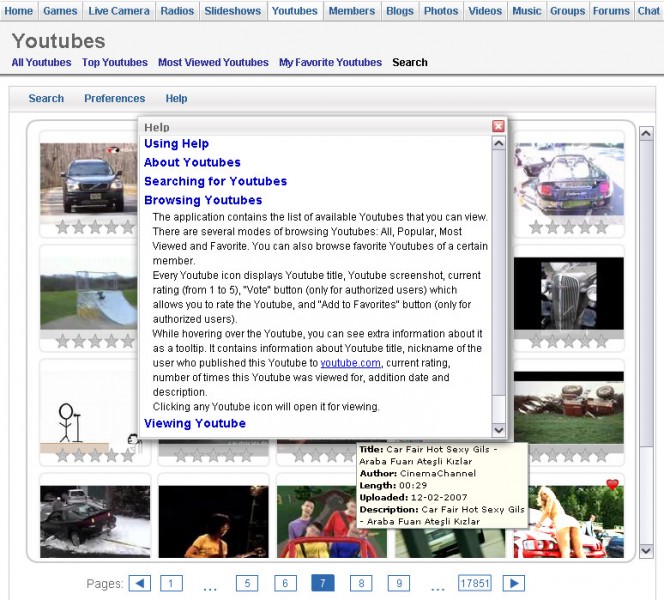Expand the Using Help section
This screenshot has height=600, width=664.
(x=177, y=144)
